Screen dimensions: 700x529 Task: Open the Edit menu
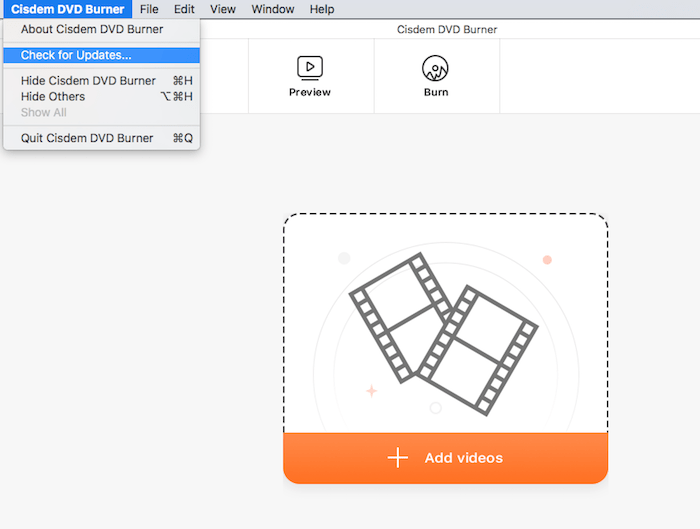click(184, 9)
